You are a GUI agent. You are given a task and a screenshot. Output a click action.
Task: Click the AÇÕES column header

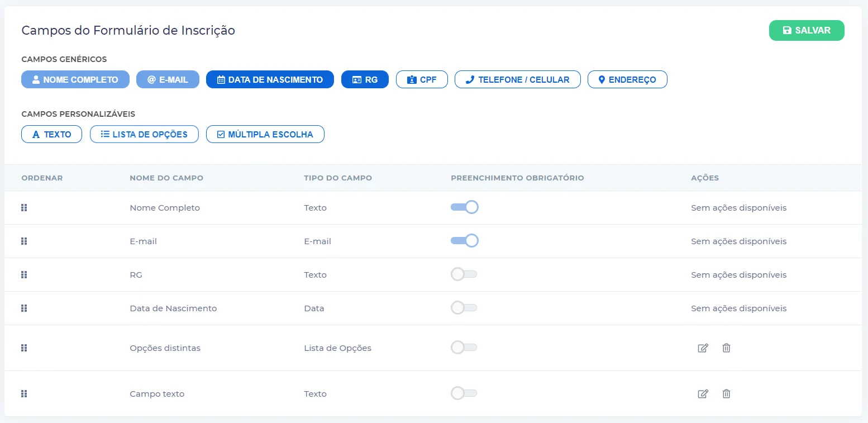(705, 178)
